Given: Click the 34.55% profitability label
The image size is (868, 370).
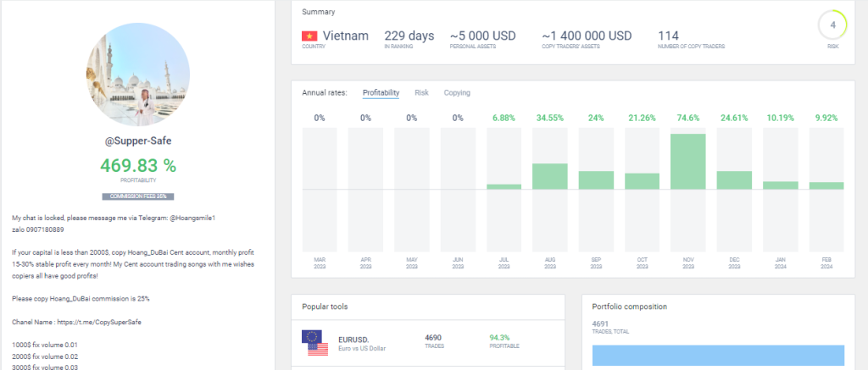Looking at the screenshot, I should [549, 118].
